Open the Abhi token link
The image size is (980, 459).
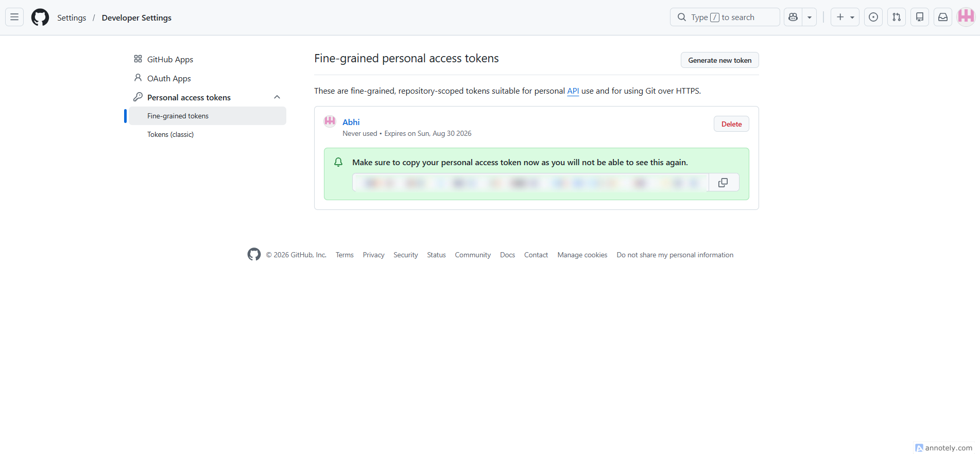point(351,122)
